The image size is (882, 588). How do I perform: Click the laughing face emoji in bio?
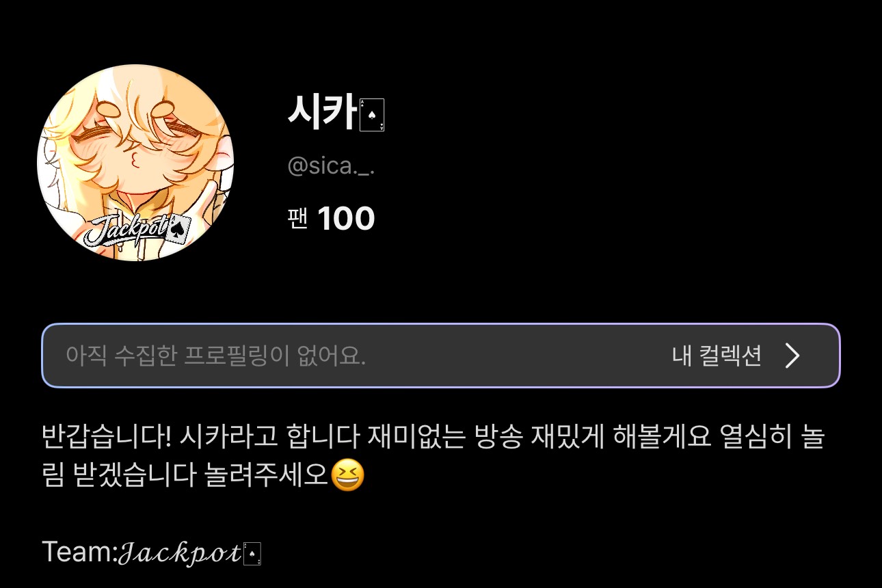tap(347, 476)
